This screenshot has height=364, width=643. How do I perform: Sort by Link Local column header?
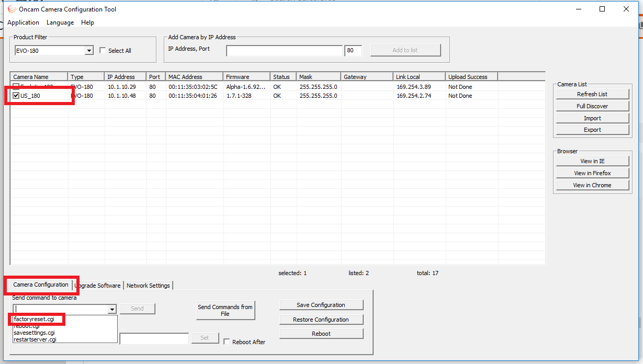click(419, 77)
